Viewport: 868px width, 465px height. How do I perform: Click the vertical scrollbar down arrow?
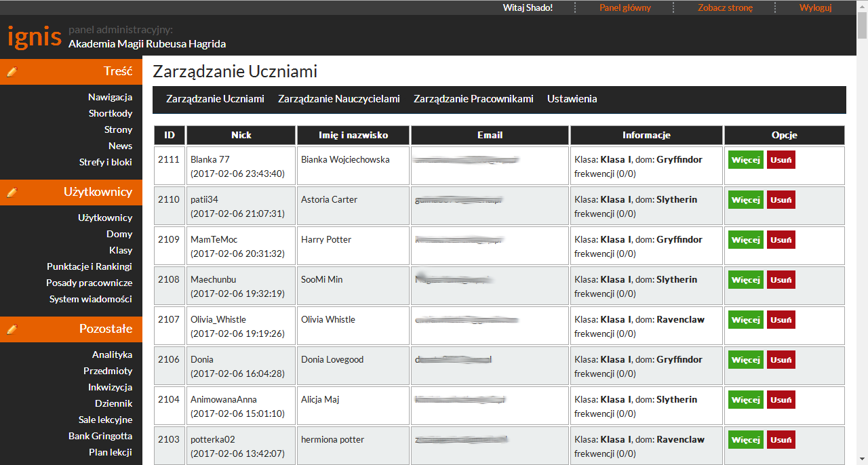(x=862, y=459)
